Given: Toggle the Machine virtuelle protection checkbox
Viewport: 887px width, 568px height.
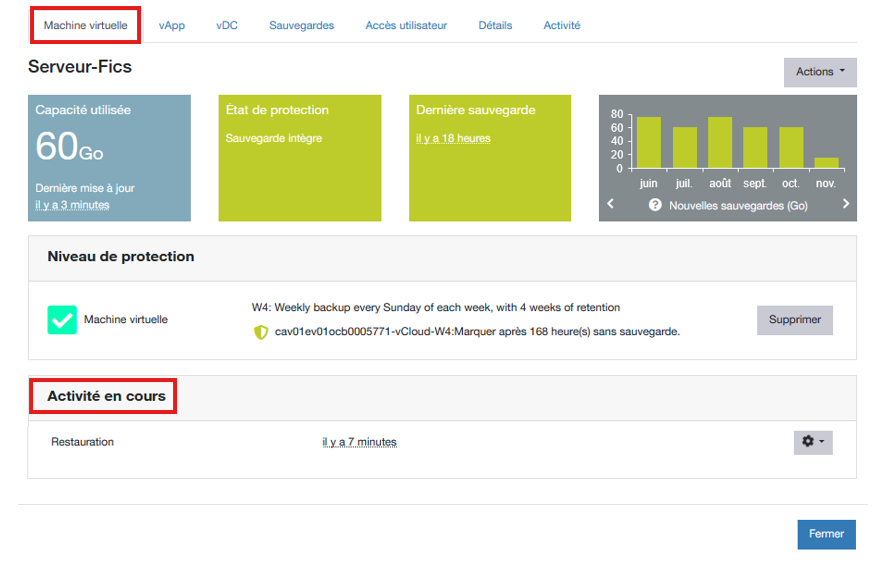Looking at the screenshot, I should (x=63, y=320).
